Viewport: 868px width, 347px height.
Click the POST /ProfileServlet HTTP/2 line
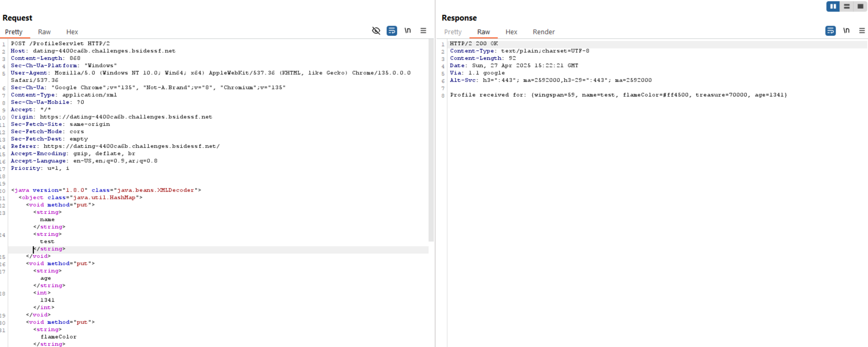pyautogui.click(x=60, y=44)
